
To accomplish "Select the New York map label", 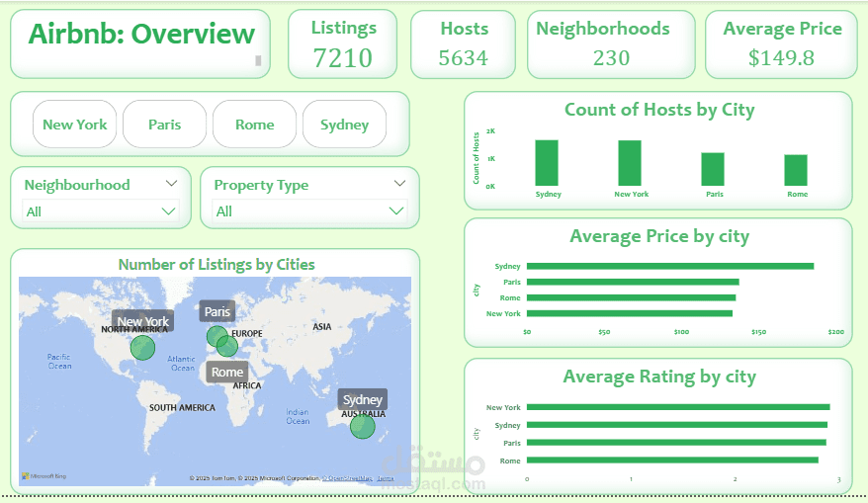I will [x=142, y=321].
